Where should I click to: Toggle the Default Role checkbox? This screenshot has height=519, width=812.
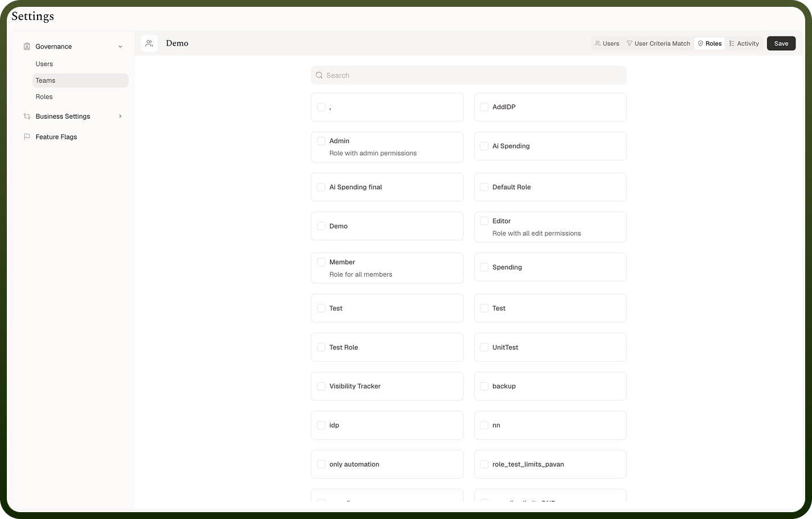click(484, 187)
